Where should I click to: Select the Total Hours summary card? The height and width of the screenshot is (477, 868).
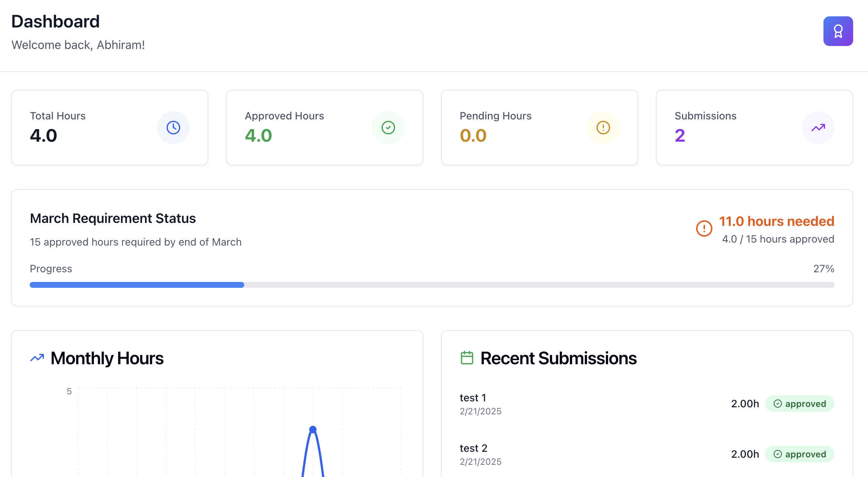coord(110,127)
